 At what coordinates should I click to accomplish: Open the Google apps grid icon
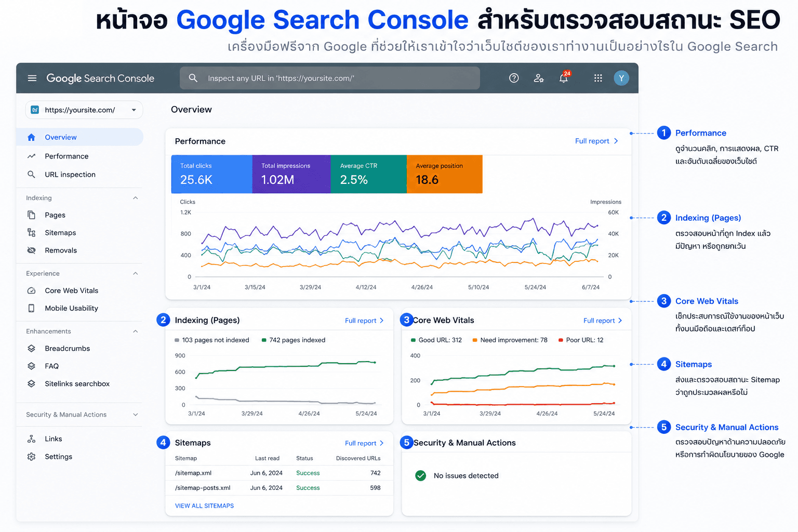(598, 78)
